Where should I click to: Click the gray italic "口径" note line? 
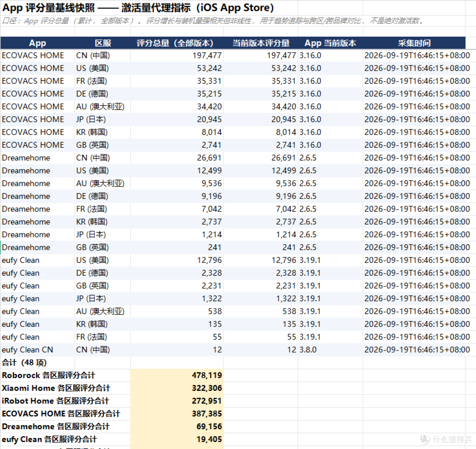pos(212,21)
